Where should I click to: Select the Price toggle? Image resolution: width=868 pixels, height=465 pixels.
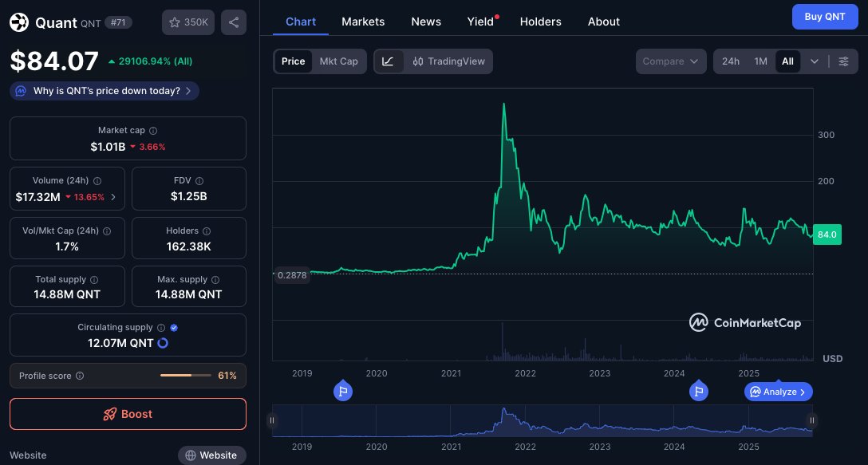click(x=293, y=61)
